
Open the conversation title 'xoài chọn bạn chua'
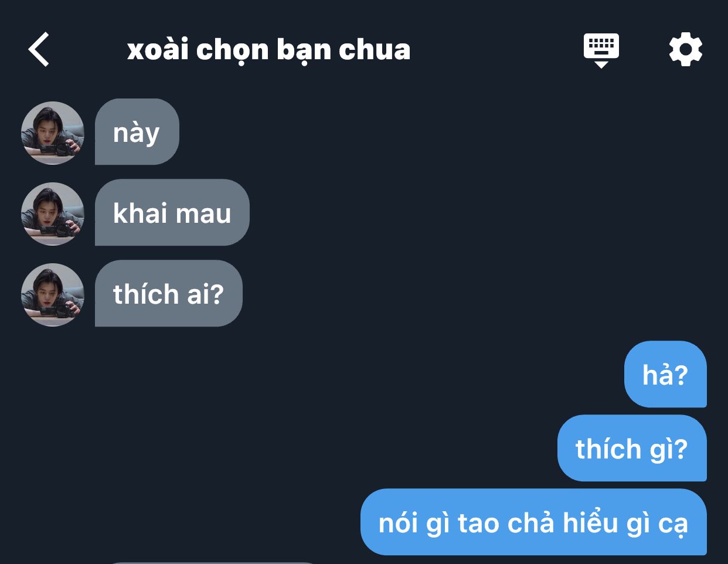pyautogui.click(x=269, y=50)
